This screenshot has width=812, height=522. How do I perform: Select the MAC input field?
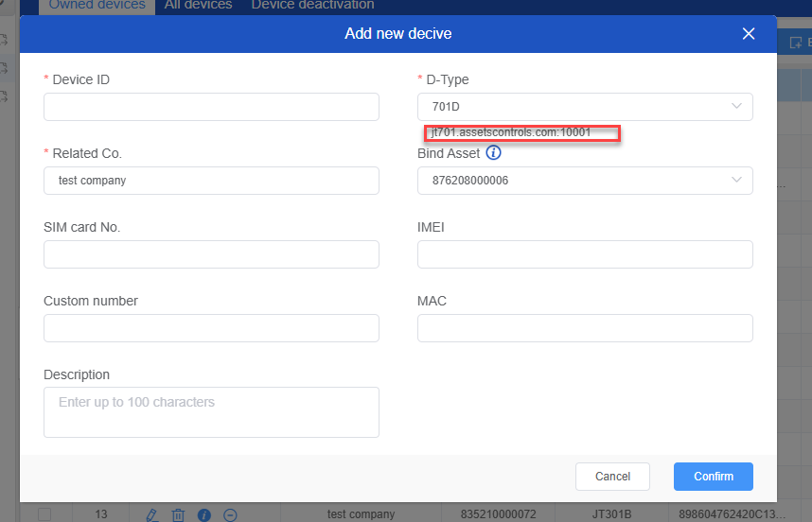point(585,328)
